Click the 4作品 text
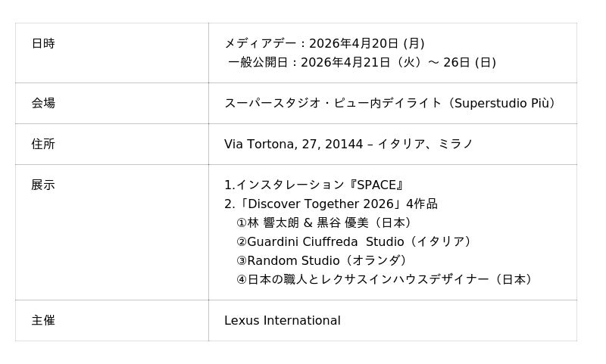This screenshot has width=606, height=364. [x=422, y=204]
